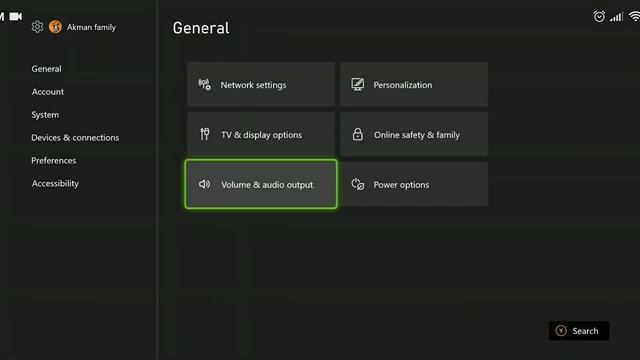Click the Power options icon

click(x=358, y=184)
